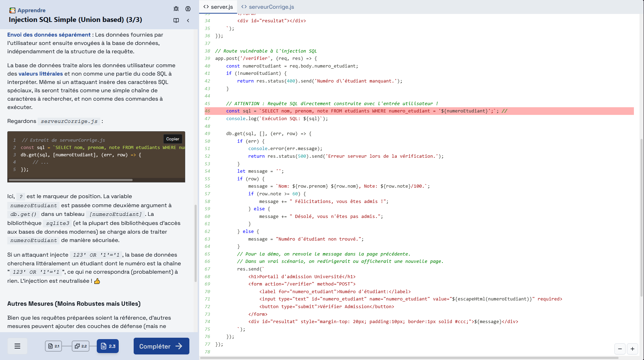Click the '<div id="resultat"></div>' line 34
The height and width of the screenshot is (360, 644).
[272, 21]
